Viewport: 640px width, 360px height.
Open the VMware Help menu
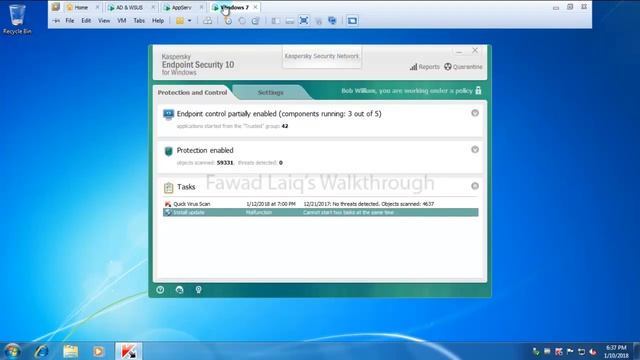point(158,20)
